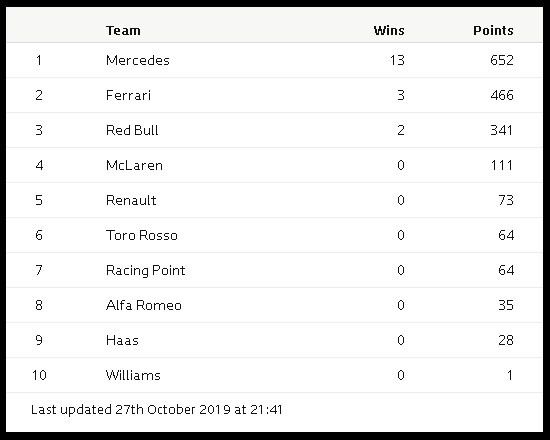
Task: Select the Renault team name
Action: [131, 200]
